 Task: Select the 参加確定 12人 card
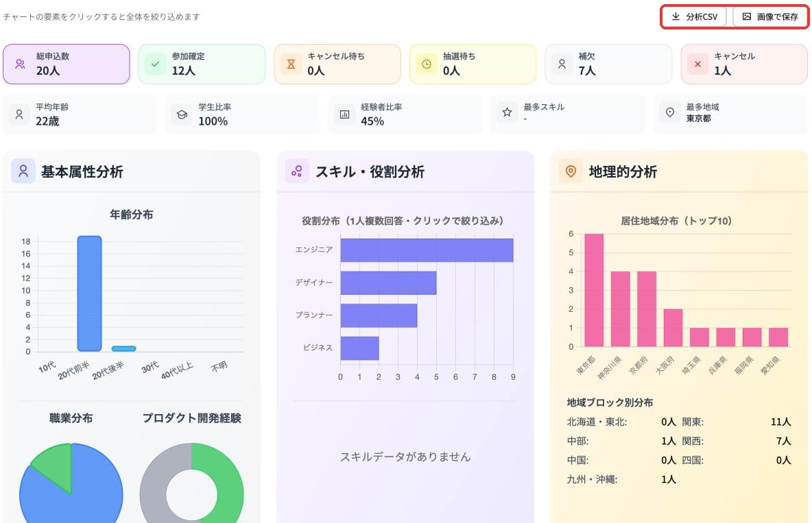tap(202, 64)
